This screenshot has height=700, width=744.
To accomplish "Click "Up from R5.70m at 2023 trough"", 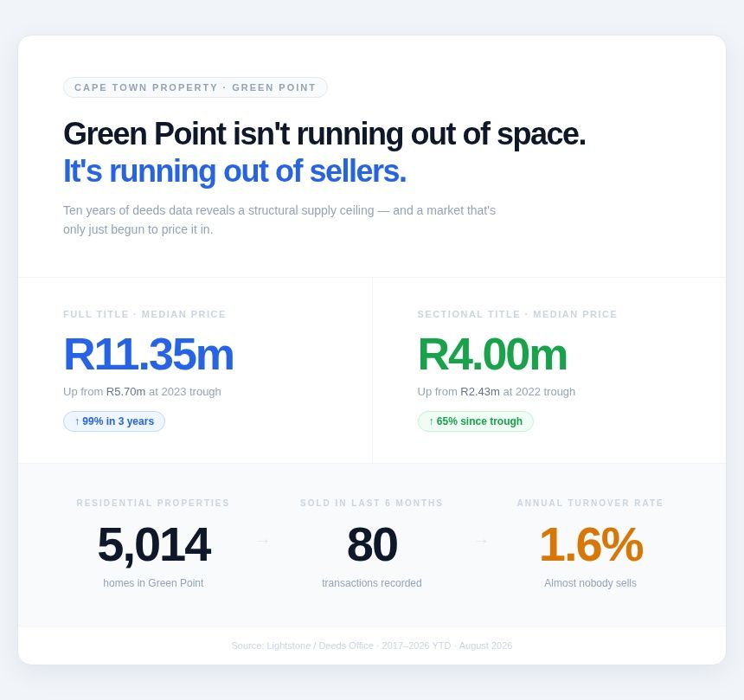I will point(143,391).
